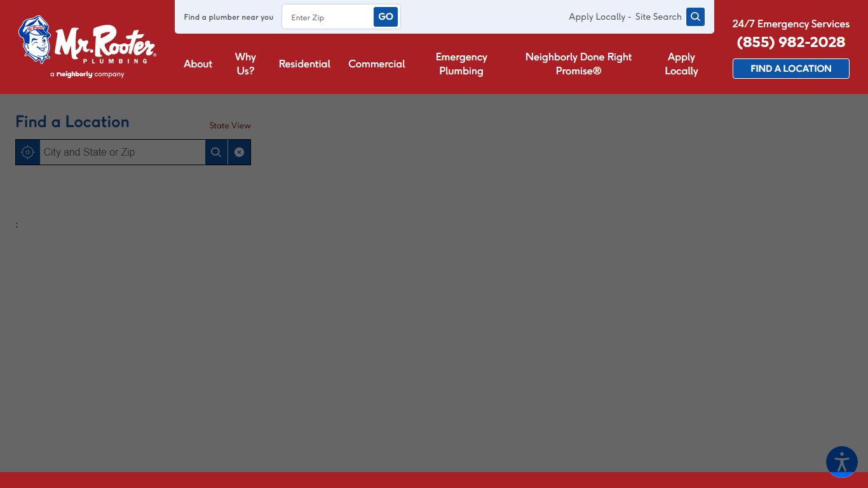This screenshot has width=868, height=488.
Task: Click the Enter Zip field
Action: (328, 17)
